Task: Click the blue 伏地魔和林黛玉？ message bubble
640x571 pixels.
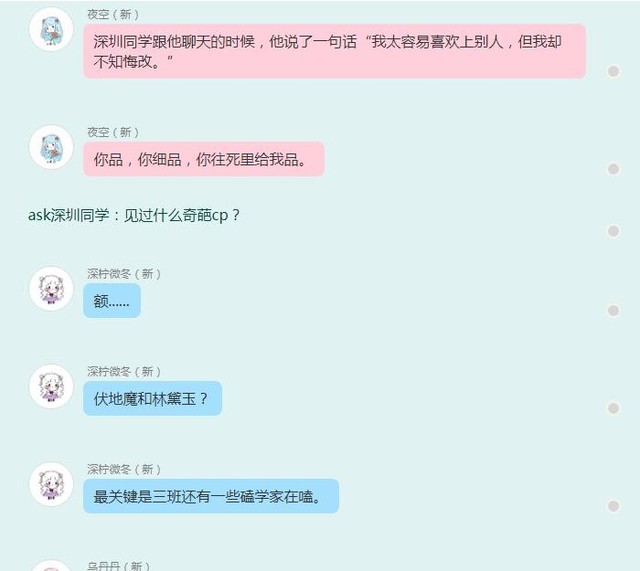Action: (x=153, y=398)
